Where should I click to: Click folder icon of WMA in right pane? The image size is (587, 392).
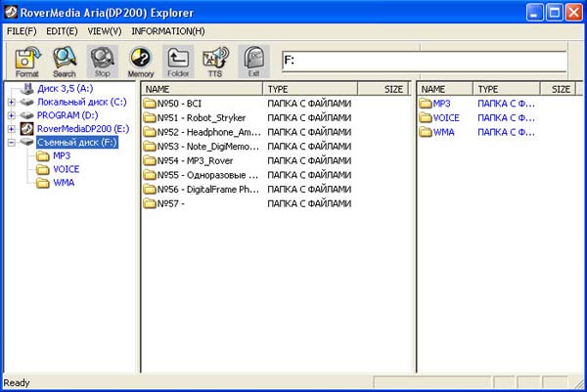(x=426, y=132)
